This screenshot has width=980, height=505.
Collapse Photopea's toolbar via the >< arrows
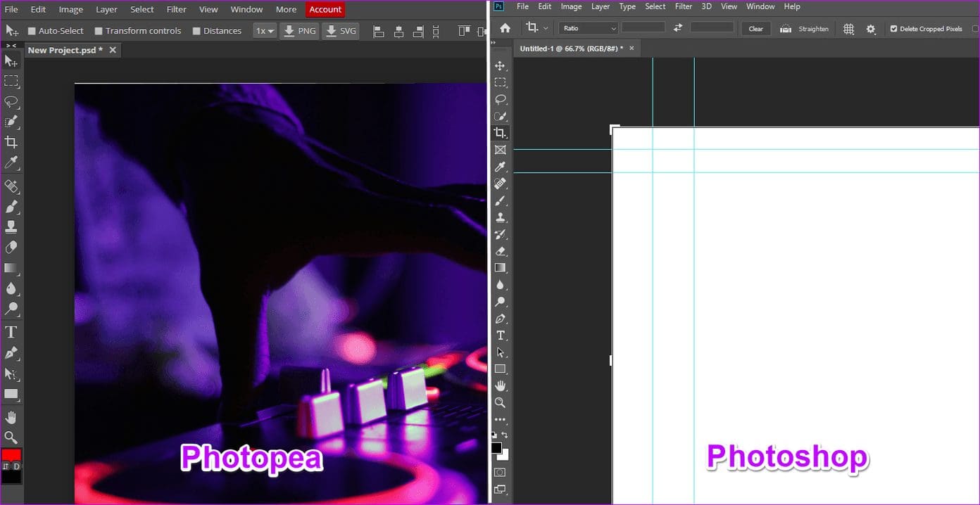click(x=11, y=45)
